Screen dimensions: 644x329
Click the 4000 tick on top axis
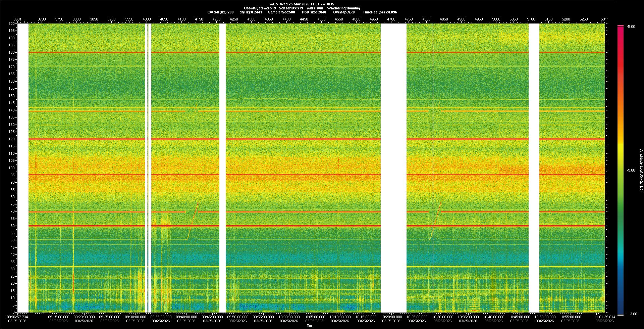tap(147, 19)
